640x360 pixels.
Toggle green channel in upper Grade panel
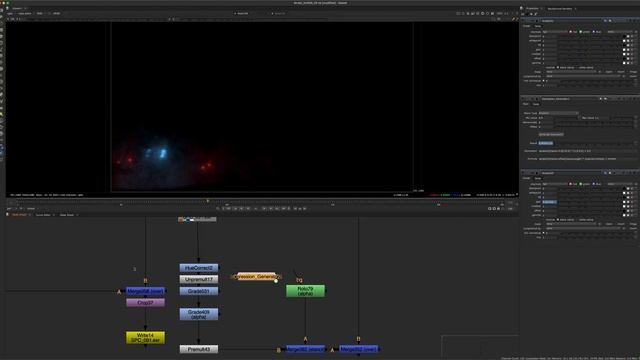(x=580, y=32)
